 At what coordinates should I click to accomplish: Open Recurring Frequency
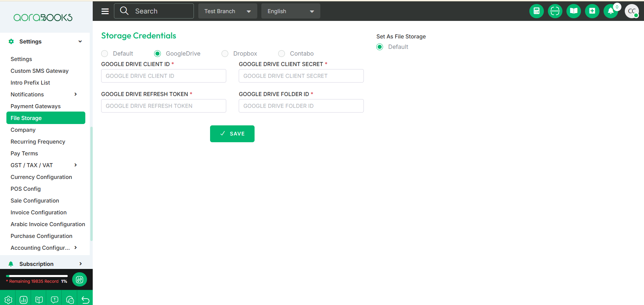[x=38, y=142]
